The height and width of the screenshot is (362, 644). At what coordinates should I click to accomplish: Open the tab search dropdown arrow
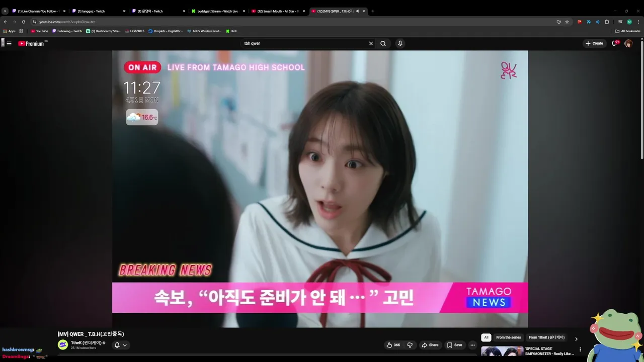[5, 11]
